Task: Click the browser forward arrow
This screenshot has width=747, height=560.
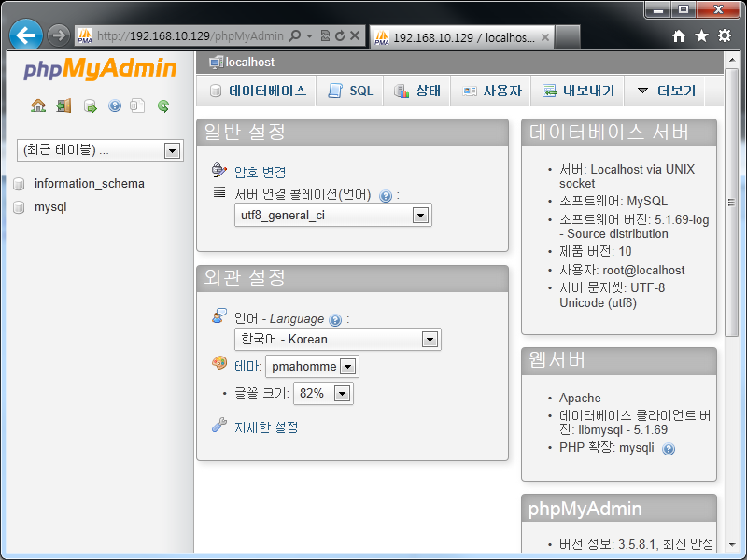Action: [59, 35]
